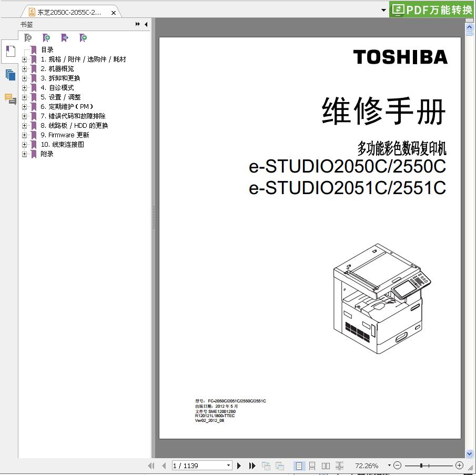Open the Pages thumbnail panel icon

[x=11, y=75]
